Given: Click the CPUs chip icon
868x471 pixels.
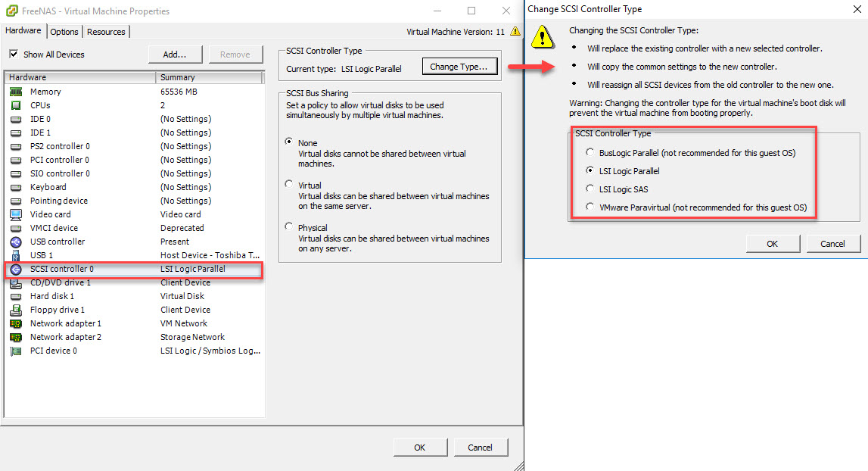Looking at the screenshot, I should [x=16, y=105].
